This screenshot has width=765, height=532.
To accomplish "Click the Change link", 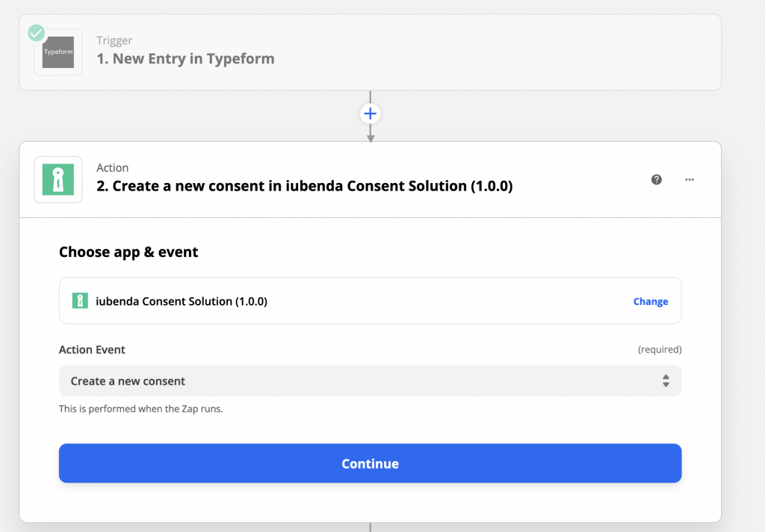I will pyautogui.click(x=650, y=301).
